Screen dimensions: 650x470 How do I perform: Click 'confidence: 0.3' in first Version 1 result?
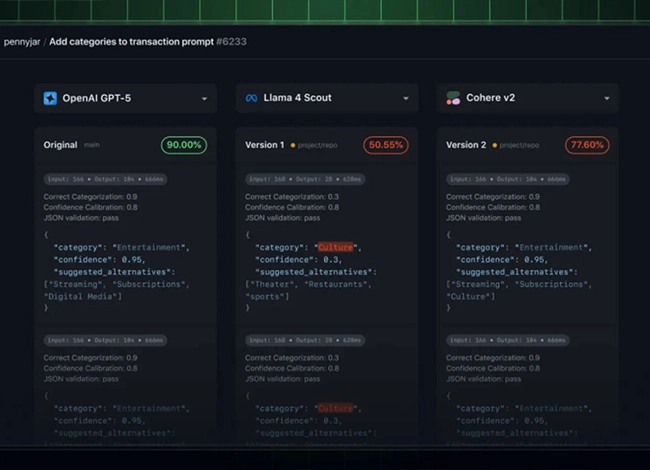[298, 260]
